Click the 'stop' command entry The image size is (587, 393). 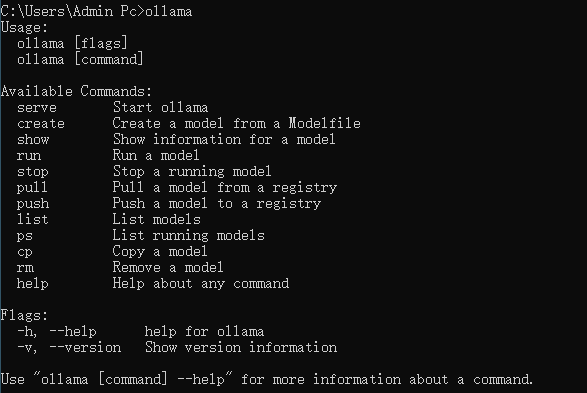[x=33, y=172]
